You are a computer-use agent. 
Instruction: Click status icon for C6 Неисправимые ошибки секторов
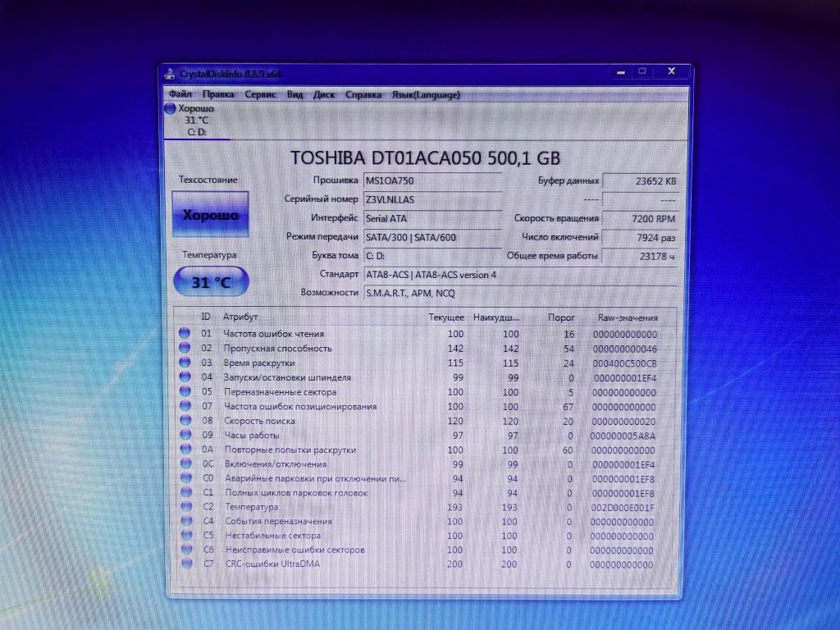tap(186, 549)
